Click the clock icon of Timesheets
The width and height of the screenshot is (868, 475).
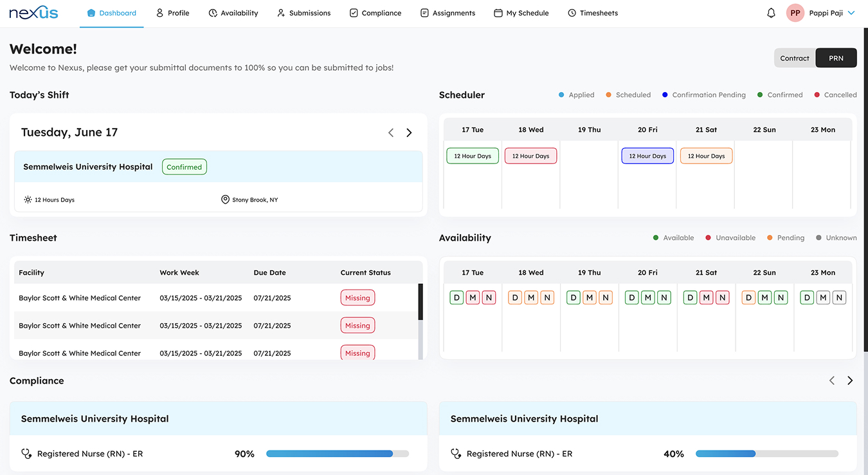coord(572,13)
